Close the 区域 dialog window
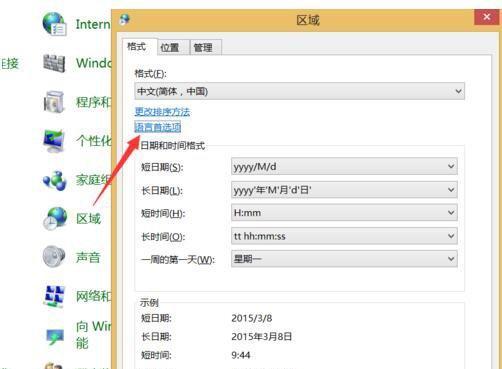Screen dimensions: 502x369 click(x=487, y=17)
